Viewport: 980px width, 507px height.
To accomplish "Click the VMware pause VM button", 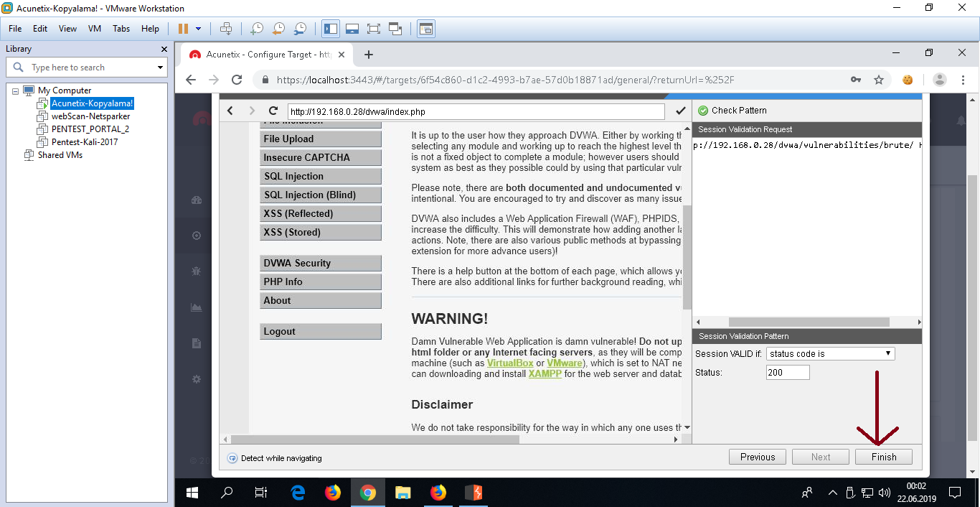I will click(x=183, y=29).
